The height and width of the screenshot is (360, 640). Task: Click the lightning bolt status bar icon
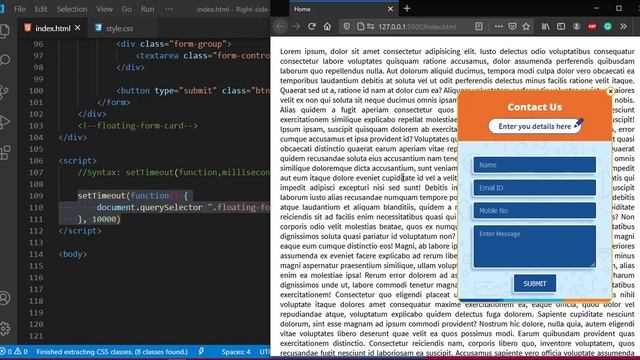[201, 351]
